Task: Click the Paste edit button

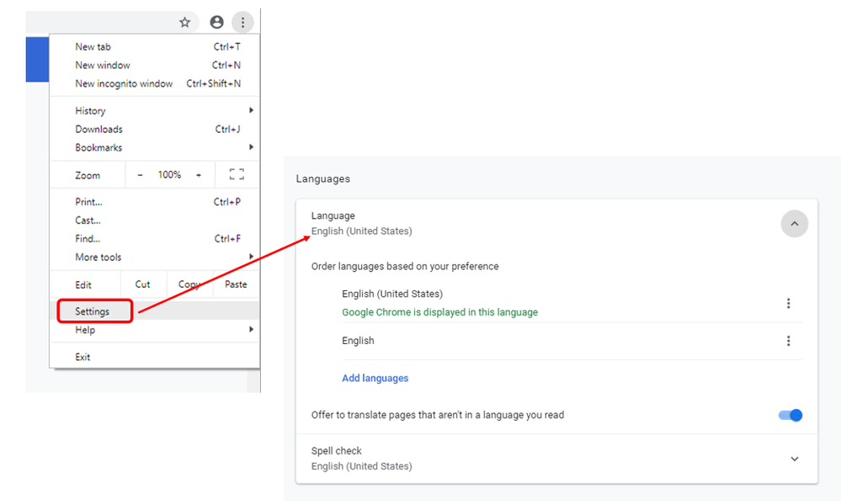Action: click(x=236, y=284)
